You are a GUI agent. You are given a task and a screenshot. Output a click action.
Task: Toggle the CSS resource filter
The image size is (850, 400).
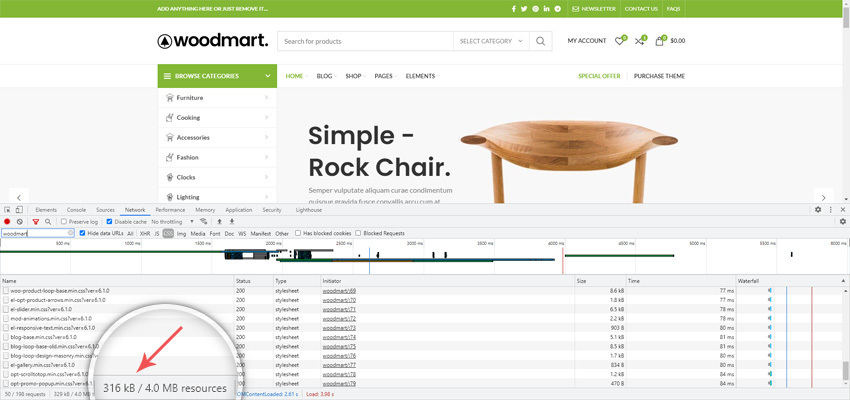pos(168,233)
